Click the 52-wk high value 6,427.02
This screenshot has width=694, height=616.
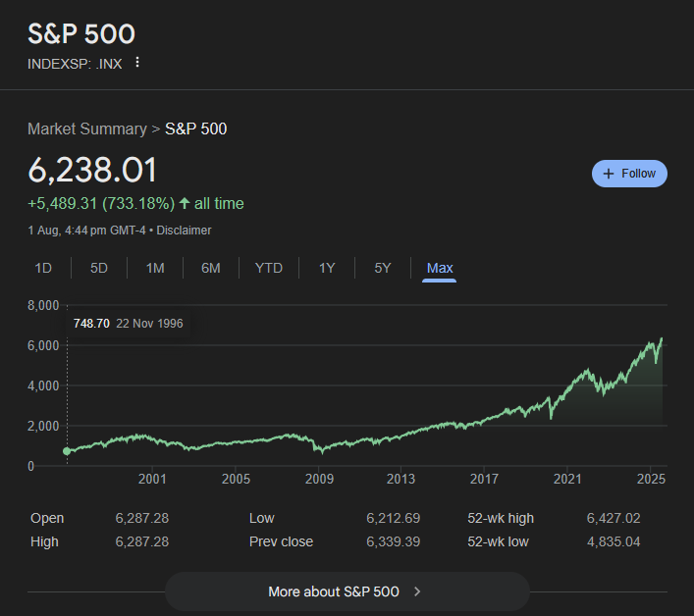[614, 518]
